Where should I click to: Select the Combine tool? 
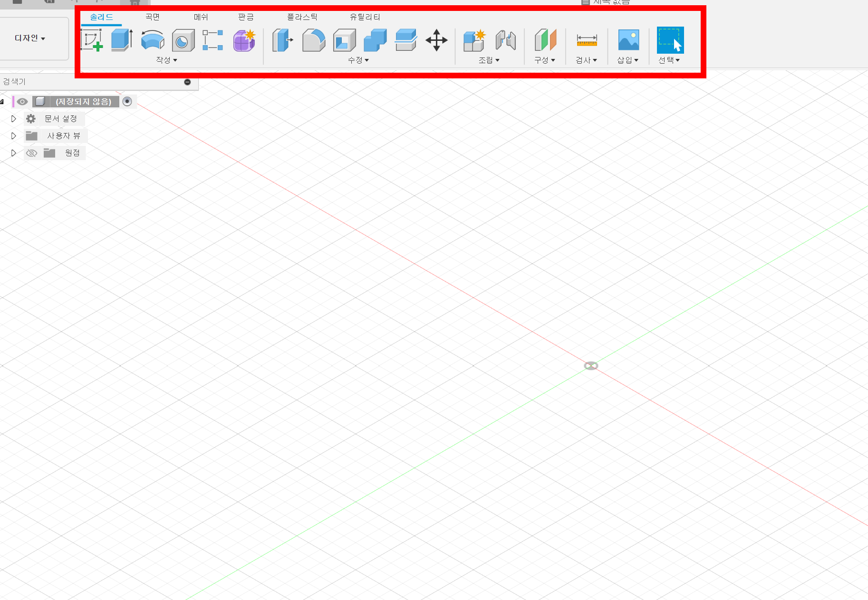tap(375, 40)
